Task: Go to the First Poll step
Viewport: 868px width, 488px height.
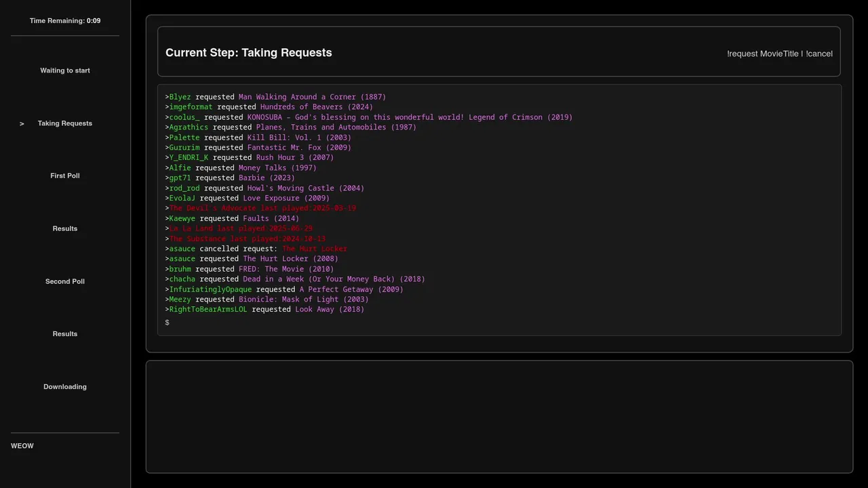Action: (x=65, y=176)
